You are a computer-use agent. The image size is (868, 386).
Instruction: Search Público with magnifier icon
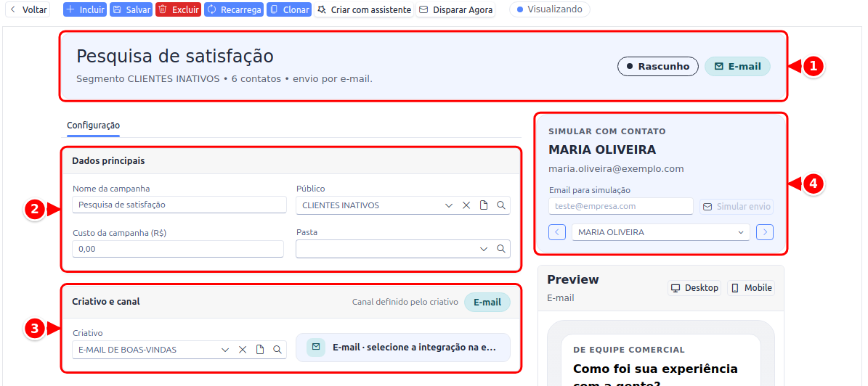501,205
